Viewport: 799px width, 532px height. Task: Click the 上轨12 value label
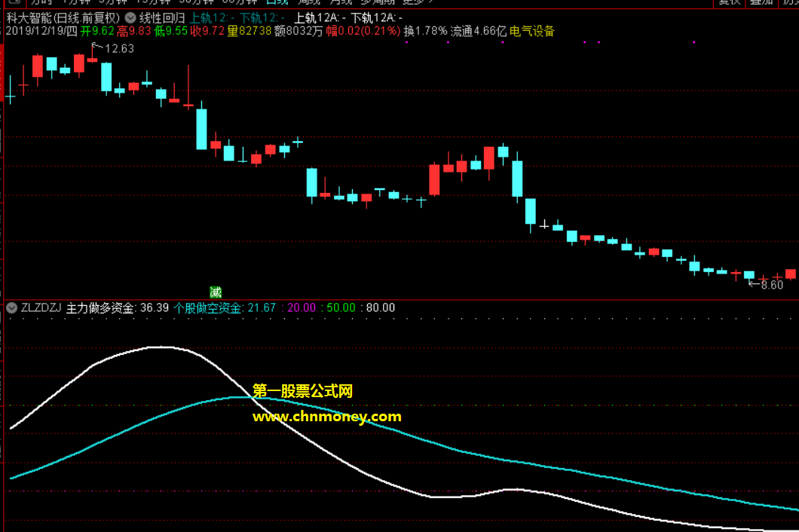pyautogui.click(x=212, y=18)
